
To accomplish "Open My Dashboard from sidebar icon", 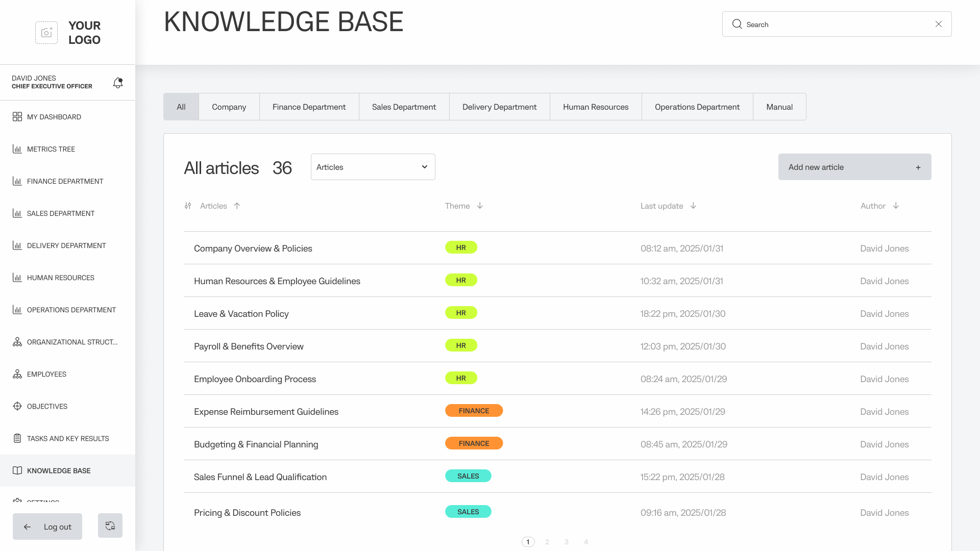I will pos(17,117).
